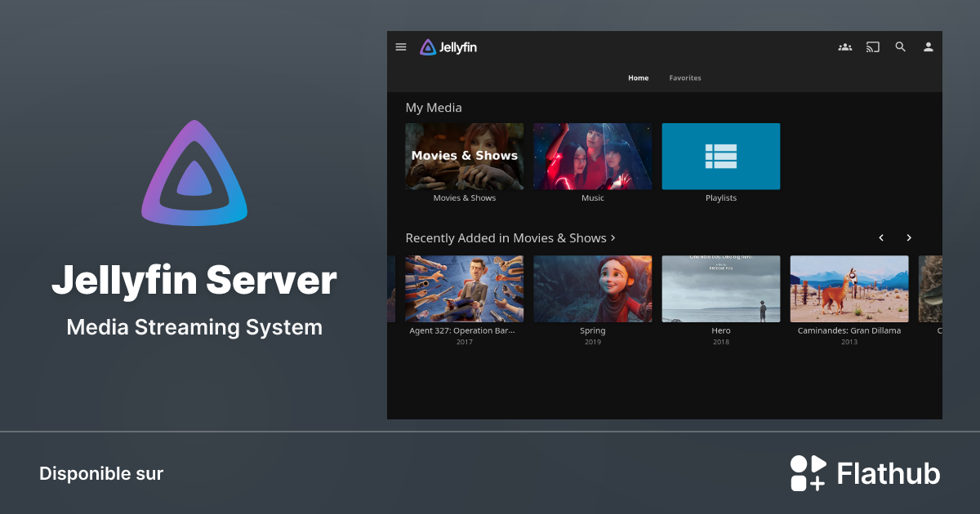Image resolution: width=980 pixels, height=514 pixels.
Task: Select the Playlists library tile icon
Action: [721, 156]
